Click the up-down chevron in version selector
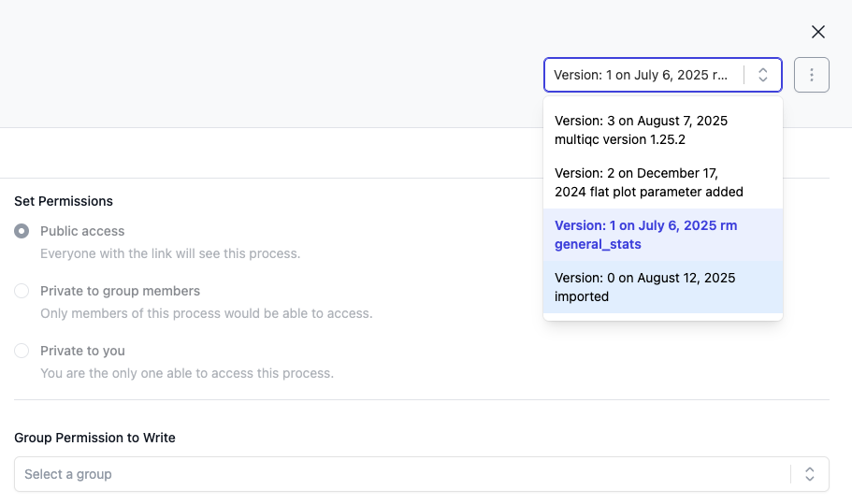Image resolution: width=852 pixels, height=504 pixels. click(x=763, y=75)
